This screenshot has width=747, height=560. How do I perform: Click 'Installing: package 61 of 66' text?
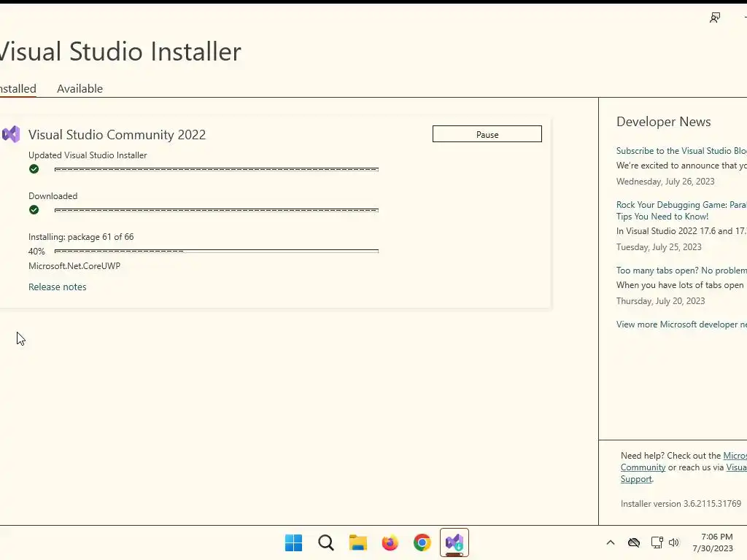[81, 237]
